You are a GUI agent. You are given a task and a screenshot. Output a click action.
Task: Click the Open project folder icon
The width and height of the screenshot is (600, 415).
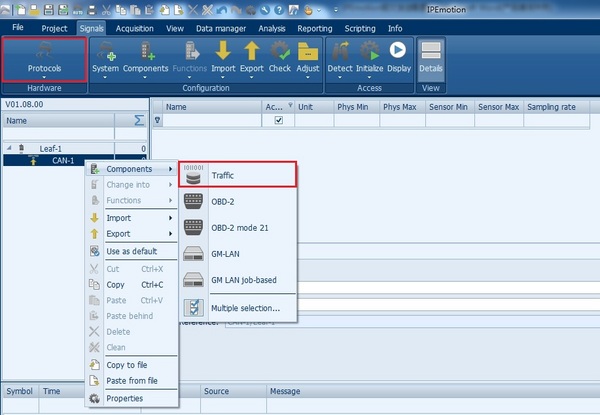(34, 10)
